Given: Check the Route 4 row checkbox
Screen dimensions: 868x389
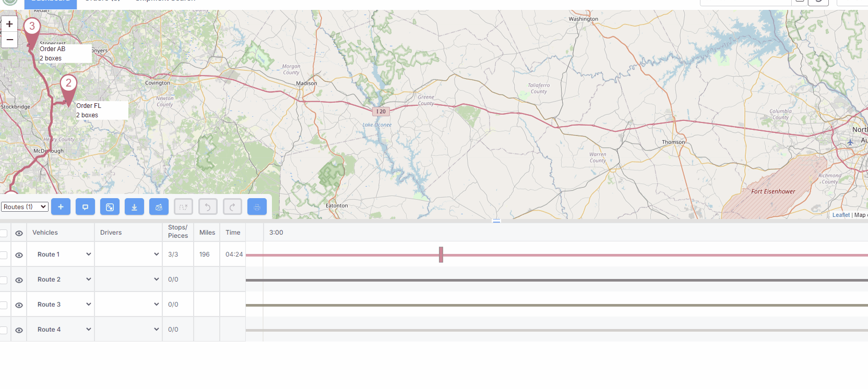Looking at the screenshot, I should point(4,330).
